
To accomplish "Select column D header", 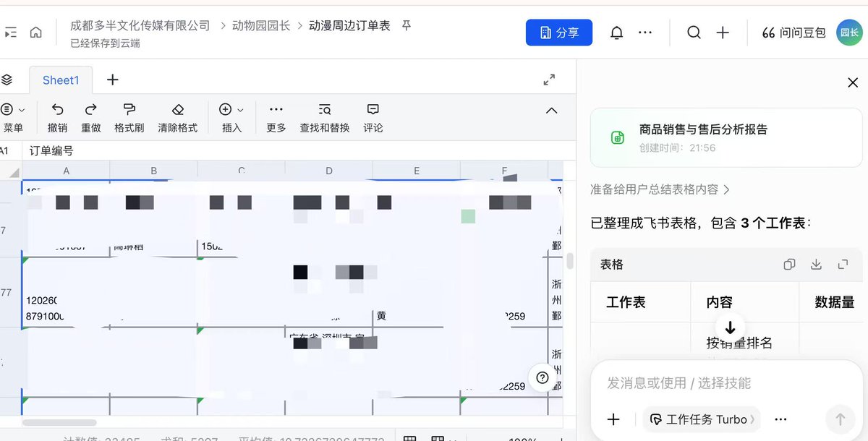I will (x=329, y=171).
